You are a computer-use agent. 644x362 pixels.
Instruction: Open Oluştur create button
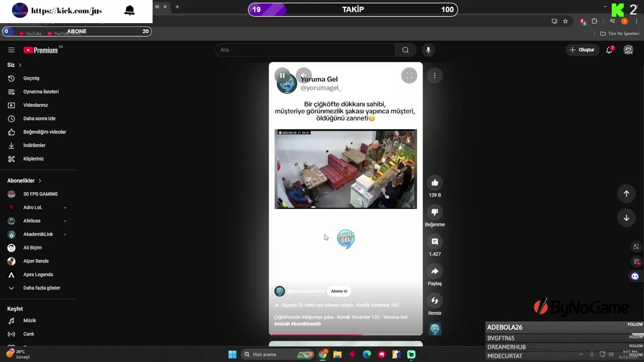click(582, 50)
